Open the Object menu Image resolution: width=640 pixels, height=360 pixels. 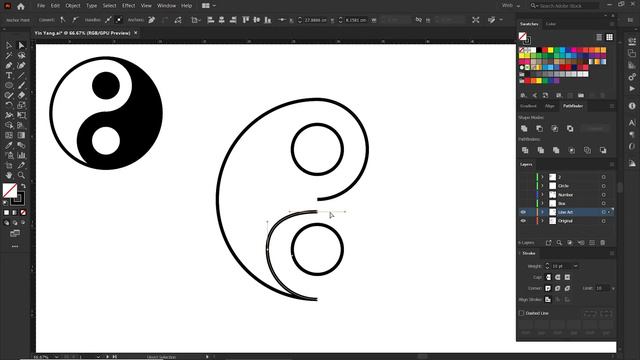pyautogui.click(x=73, y=6)
